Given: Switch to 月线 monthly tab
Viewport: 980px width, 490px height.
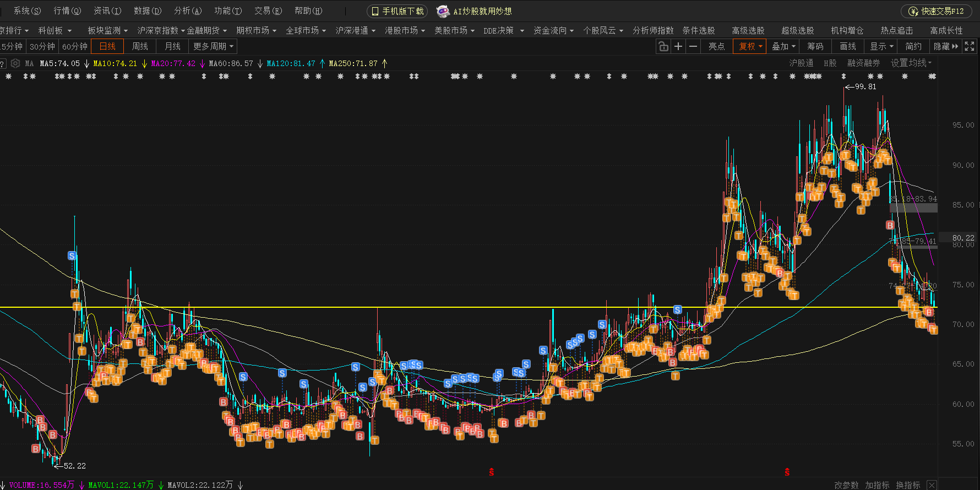Looking at the screenshot, I should (x=172, y=47).
